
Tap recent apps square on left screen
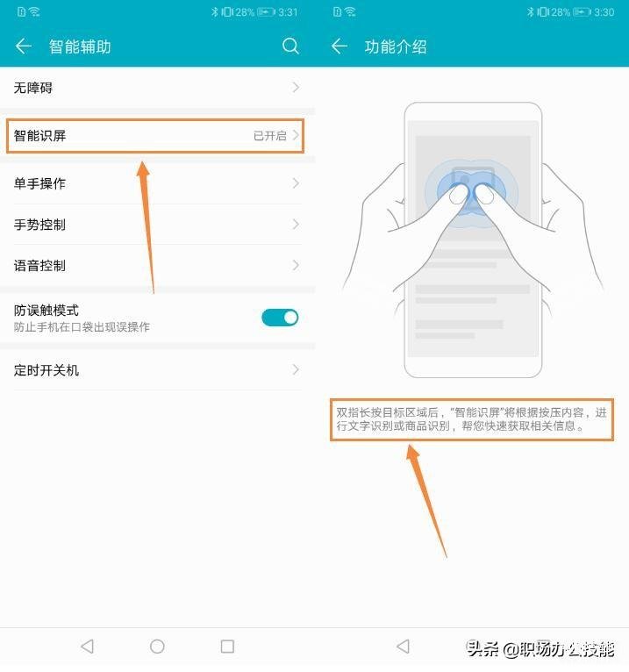tap(227, 646)
